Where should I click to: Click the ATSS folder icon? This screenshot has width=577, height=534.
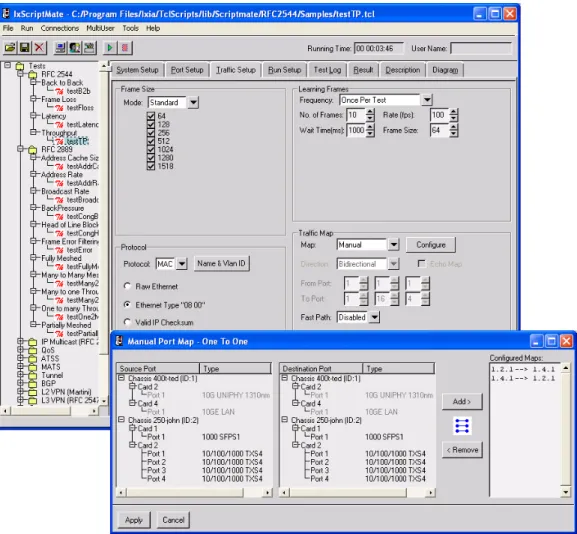(33, 359)
